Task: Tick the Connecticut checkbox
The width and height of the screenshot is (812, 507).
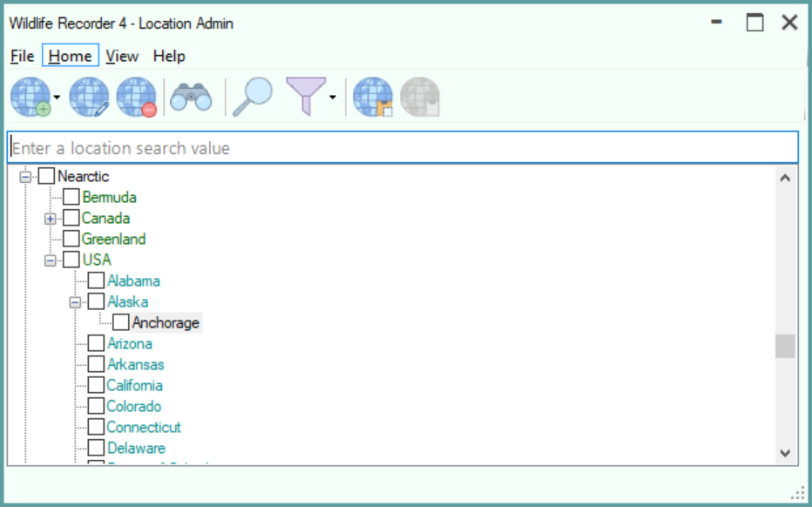Action: pos(96,426)
